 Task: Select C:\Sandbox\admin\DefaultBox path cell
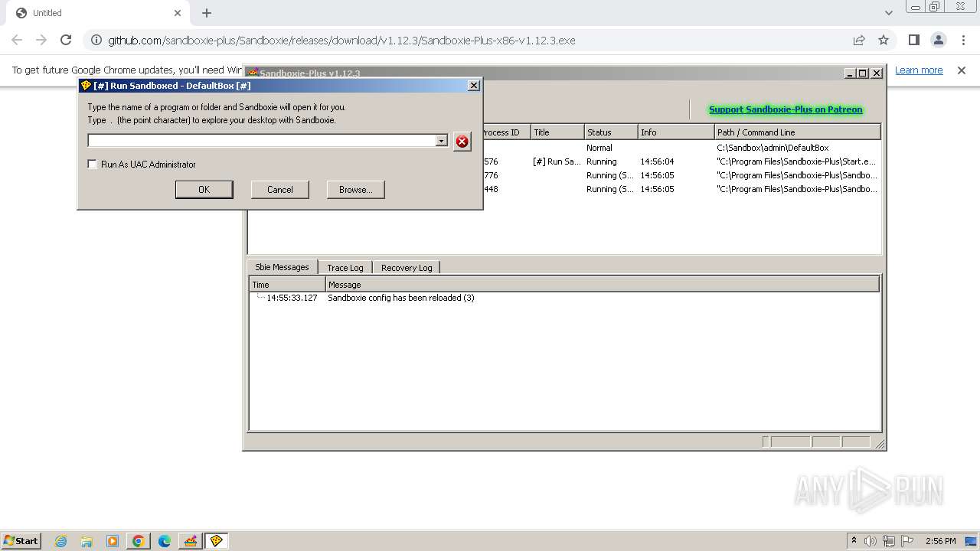773,148
